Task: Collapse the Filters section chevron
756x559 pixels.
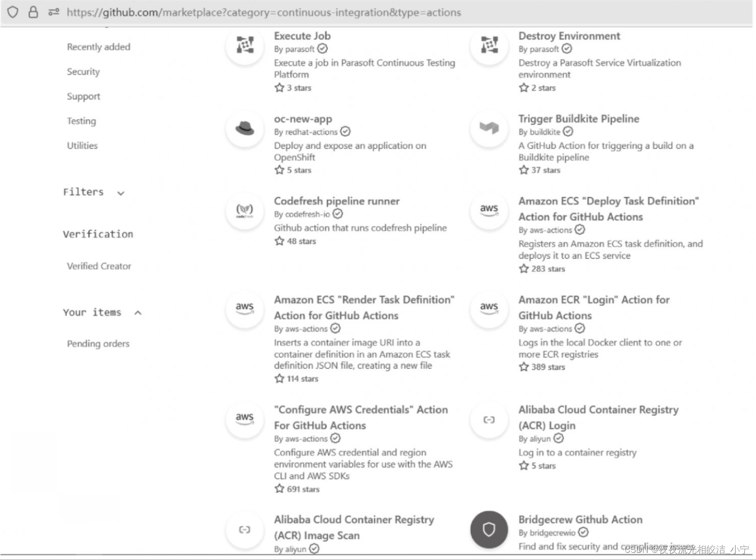Action: click(121, 193)
